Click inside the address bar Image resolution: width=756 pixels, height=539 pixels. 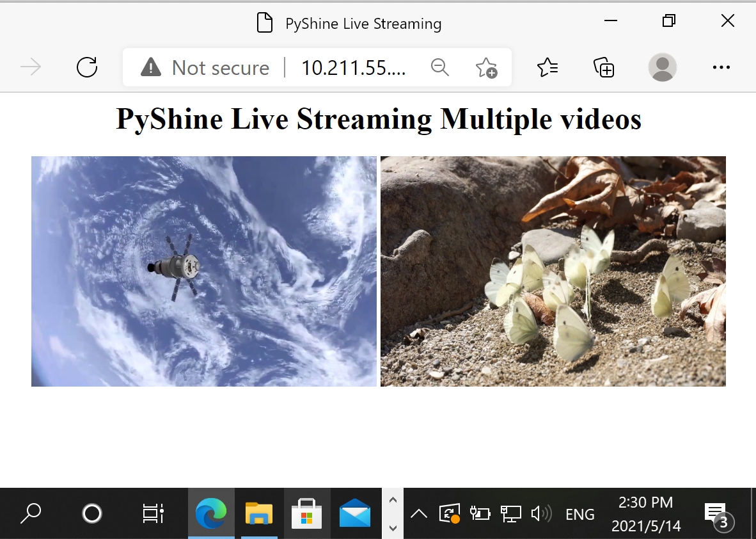click(x=355, y=67)
